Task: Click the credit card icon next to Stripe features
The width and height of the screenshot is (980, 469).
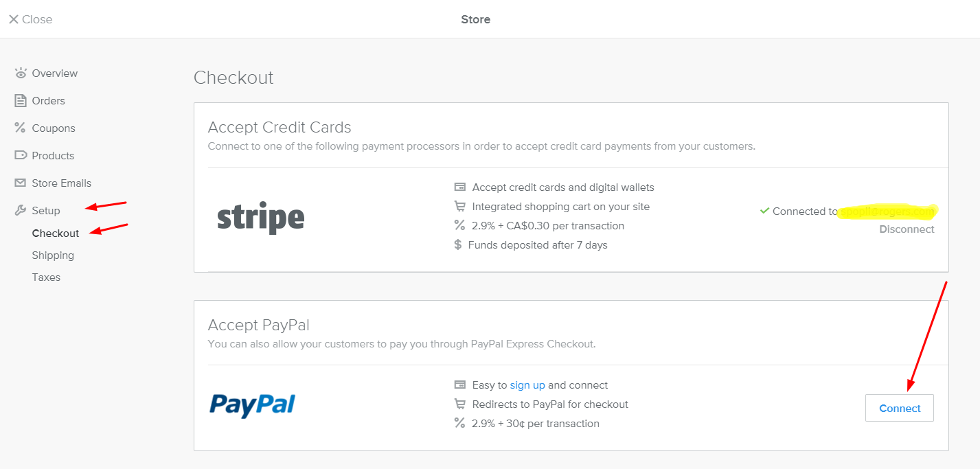Action: [x=459, y=187]
